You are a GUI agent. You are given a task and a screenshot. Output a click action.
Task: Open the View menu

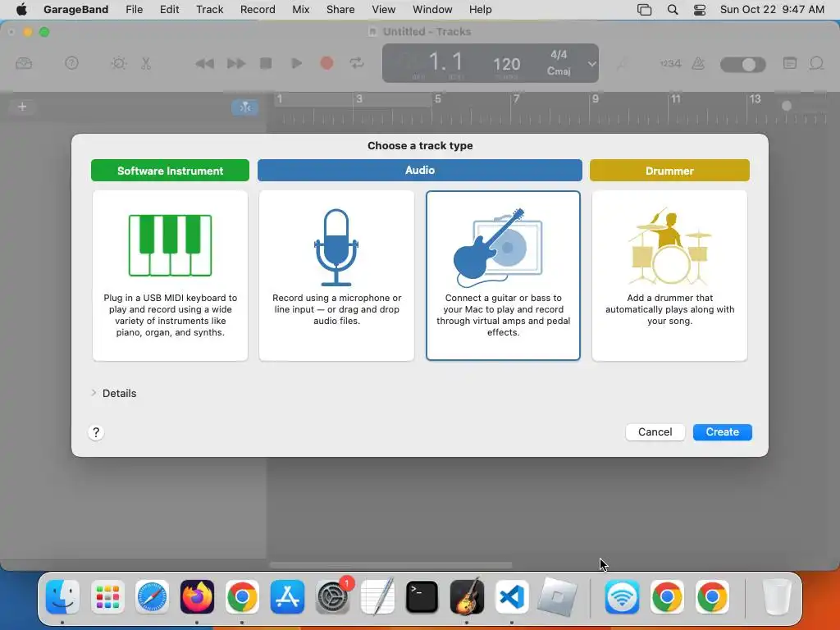click(x=384, y=9)
